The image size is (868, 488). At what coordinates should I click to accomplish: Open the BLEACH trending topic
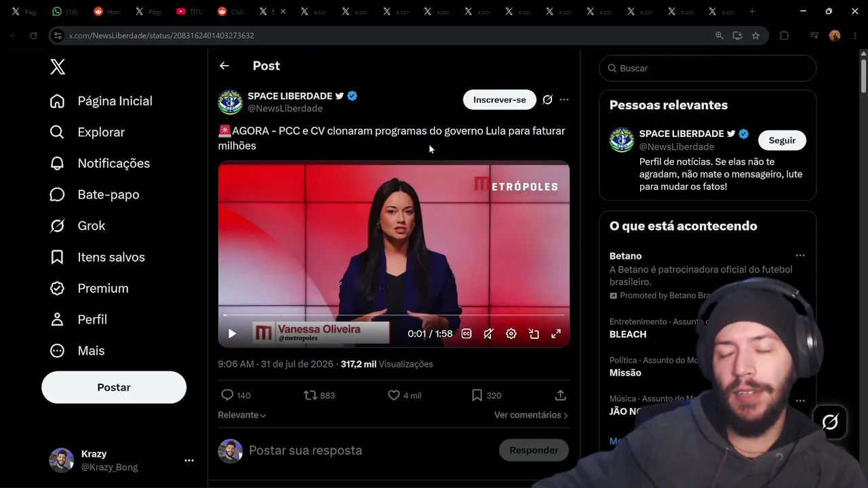[x=628, y=334]
